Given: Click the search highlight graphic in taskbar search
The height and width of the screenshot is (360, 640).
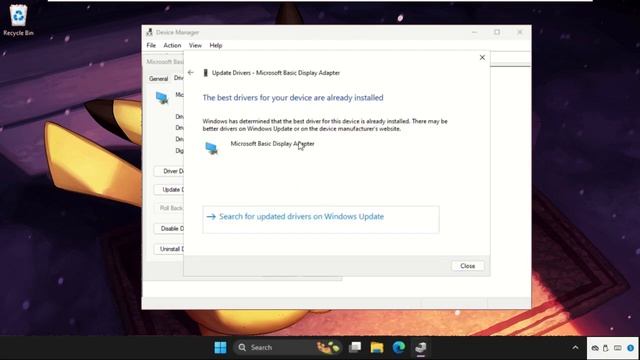Looking at the screenshot, I should click(x=328, y=347).
